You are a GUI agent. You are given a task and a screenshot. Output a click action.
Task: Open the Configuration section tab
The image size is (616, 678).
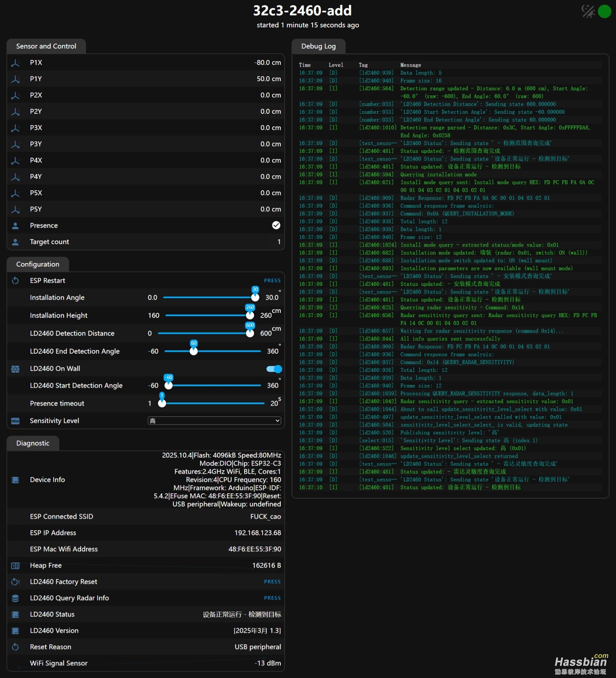click(38, 264)
